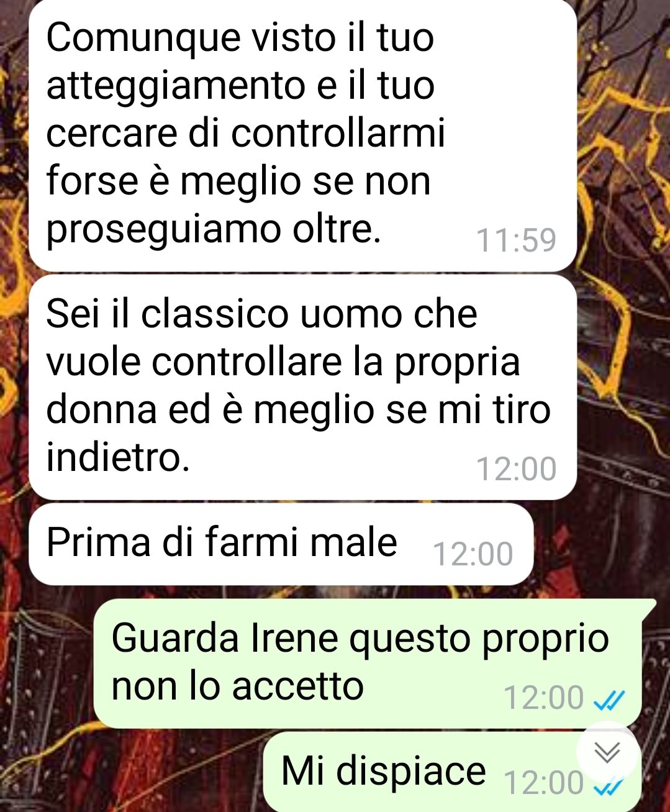Tap the 12:00 timestamp next to 'Mi dispiace'
The height and width of the screenshot is (812, 670).
click(543, 783)
